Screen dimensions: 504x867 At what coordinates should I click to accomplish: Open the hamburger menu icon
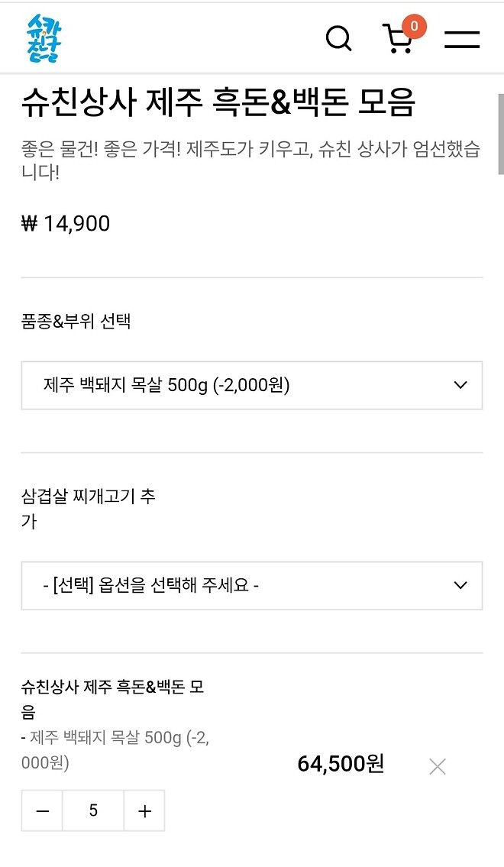(x=462, y=40)
